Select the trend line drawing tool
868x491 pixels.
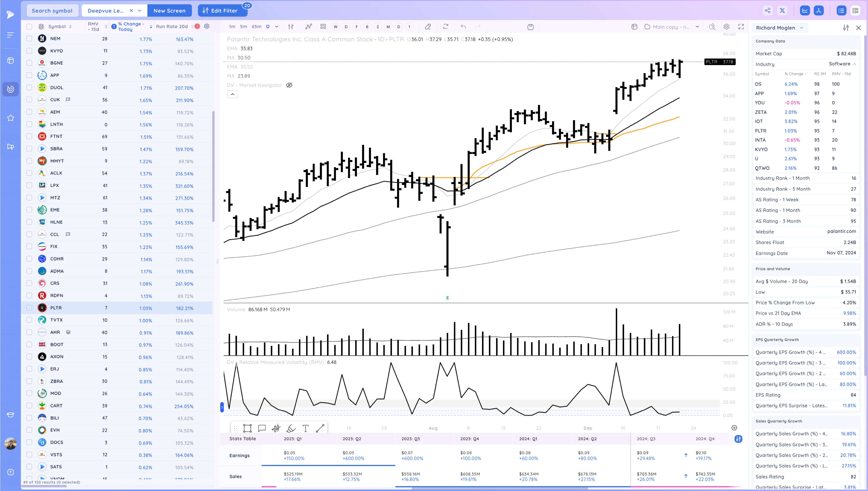point(320,428)
